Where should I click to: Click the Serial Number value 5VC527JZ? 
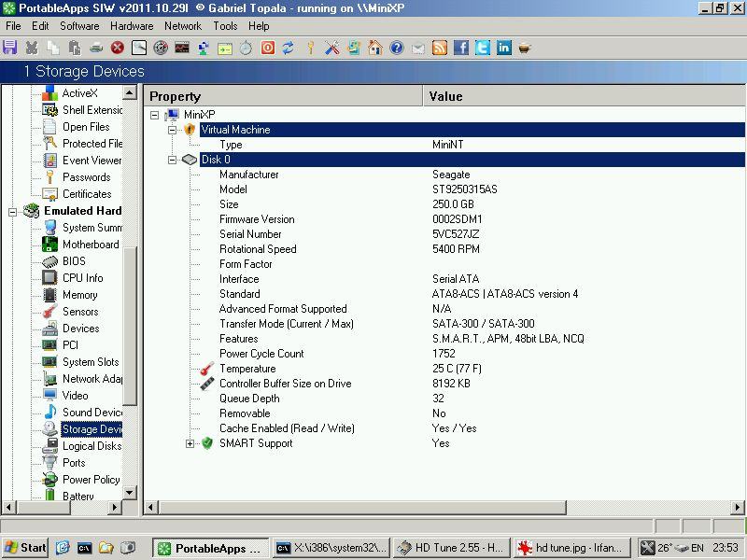click(x=456, y=234)
